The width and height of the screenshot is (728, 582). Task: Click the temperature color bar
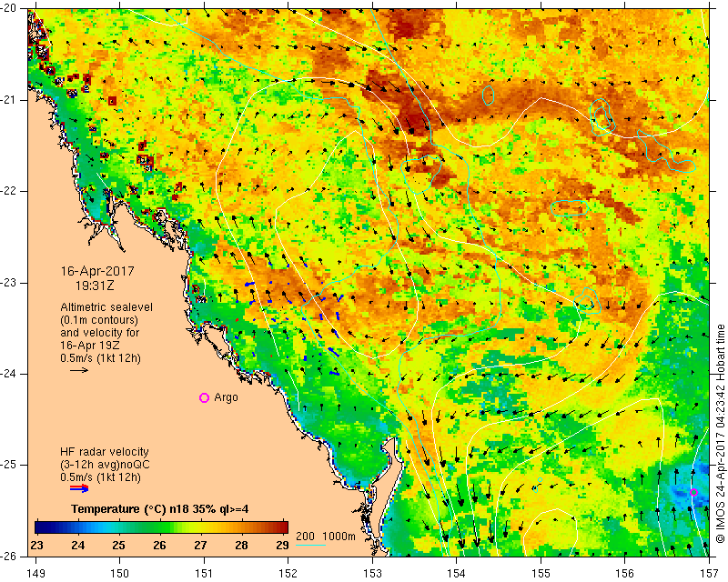pos(162,527)
